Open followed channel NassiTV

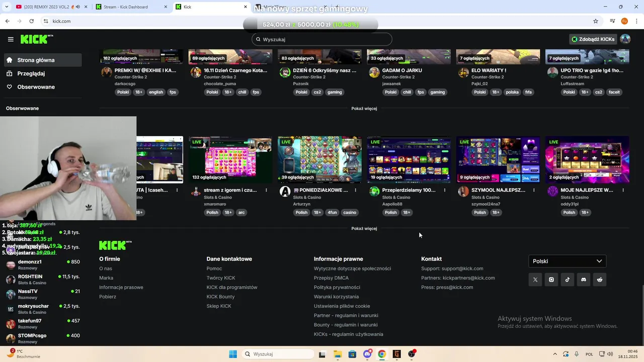pos(43,294)
